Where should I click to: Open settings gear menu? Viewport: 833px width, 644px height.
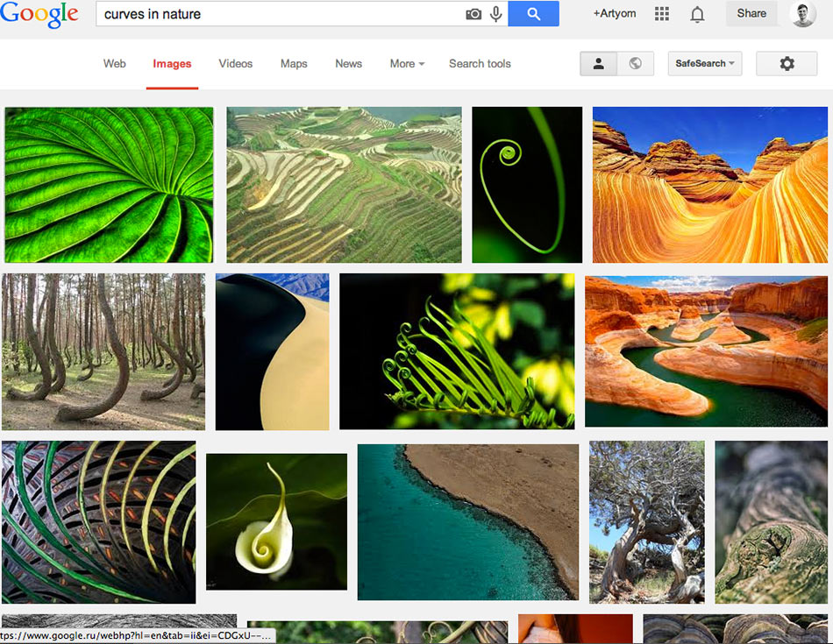point(787,64)
